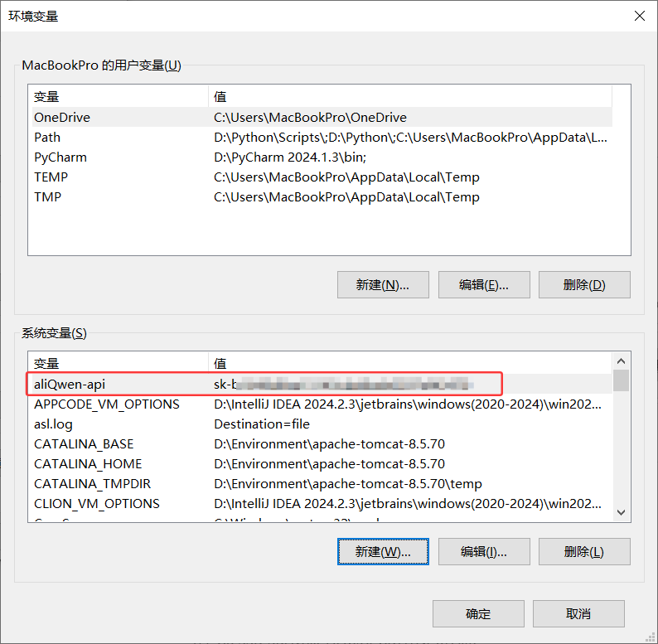Select the PyCharm user variable row
This screenshot has width=658, height=644.
[x=60, y=157]
